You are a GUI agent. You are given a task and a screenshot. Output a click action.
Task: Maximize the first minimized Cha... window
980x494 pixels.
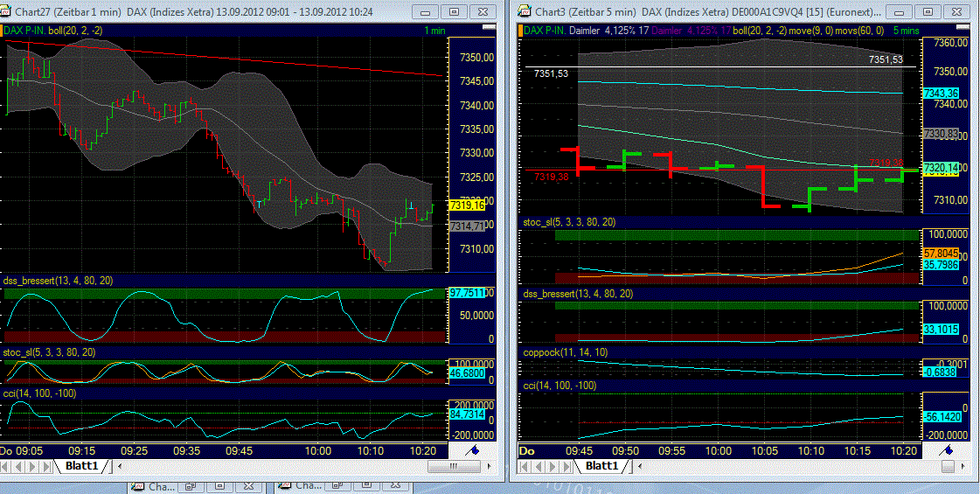220,486
